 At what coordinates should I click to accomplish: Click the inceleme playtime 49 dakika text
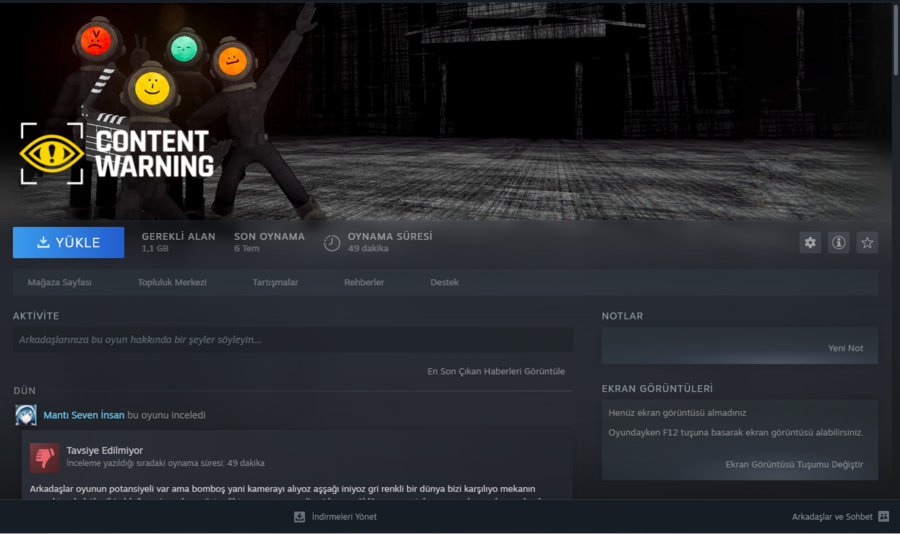click(x=165, y=463)
